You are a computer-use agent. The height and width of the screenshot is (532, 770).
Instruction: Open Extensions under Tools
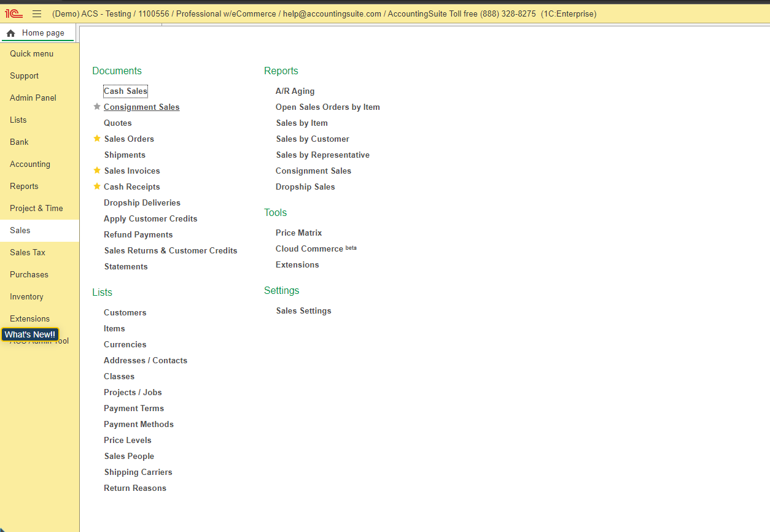click(x=297, y=264)
